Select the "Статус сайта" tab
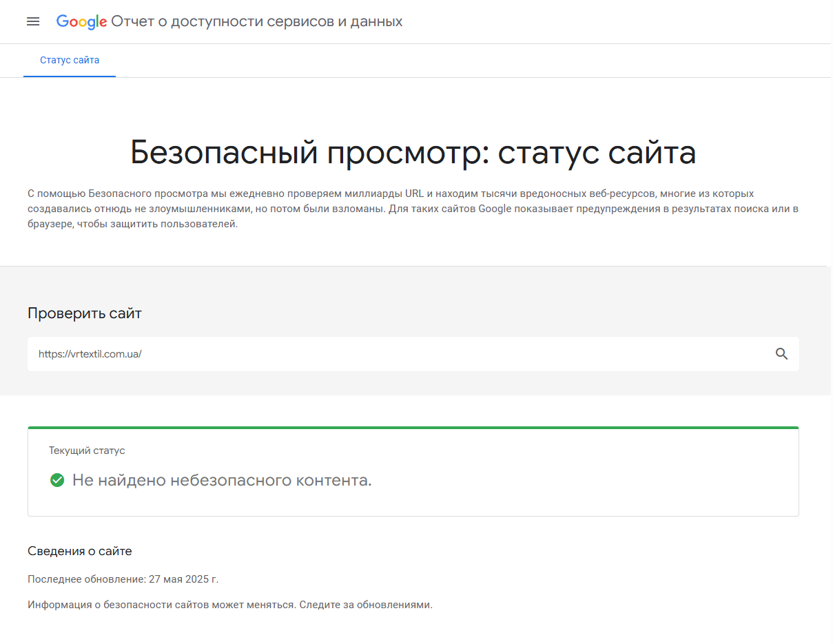This screenshot has height=644, width=833. pos(70,61)
